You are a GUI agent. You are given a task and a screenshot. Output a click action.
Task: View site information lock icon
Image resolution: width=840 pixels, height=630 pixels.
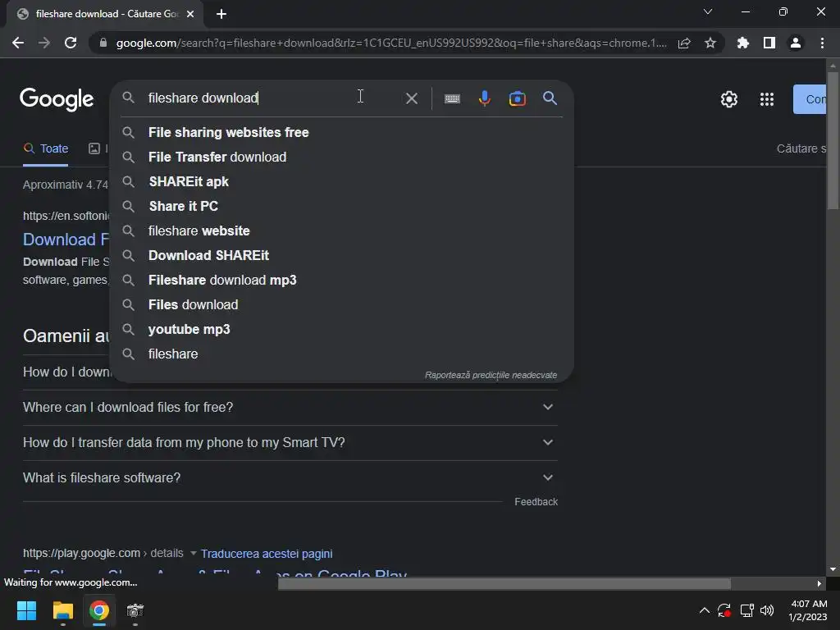pos(103,43)
